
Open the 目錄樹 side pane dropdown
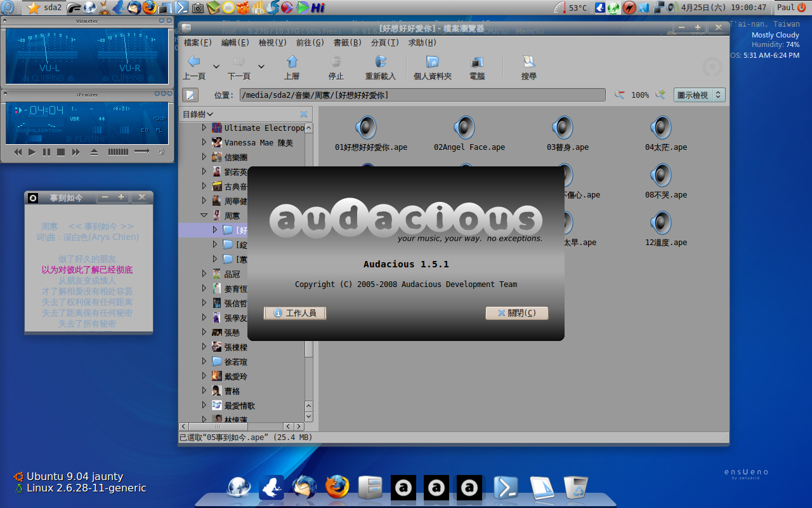pos(198,114)
